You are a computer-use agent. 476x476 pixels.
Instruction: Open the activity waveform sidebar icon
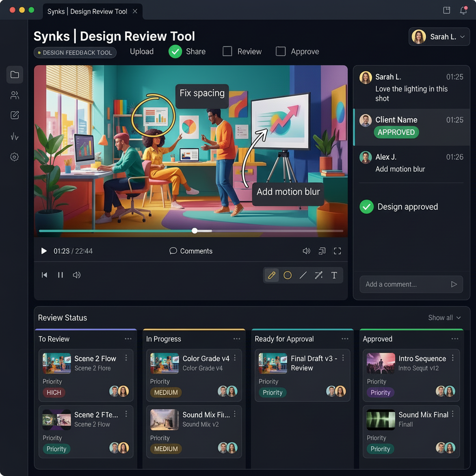14,137
